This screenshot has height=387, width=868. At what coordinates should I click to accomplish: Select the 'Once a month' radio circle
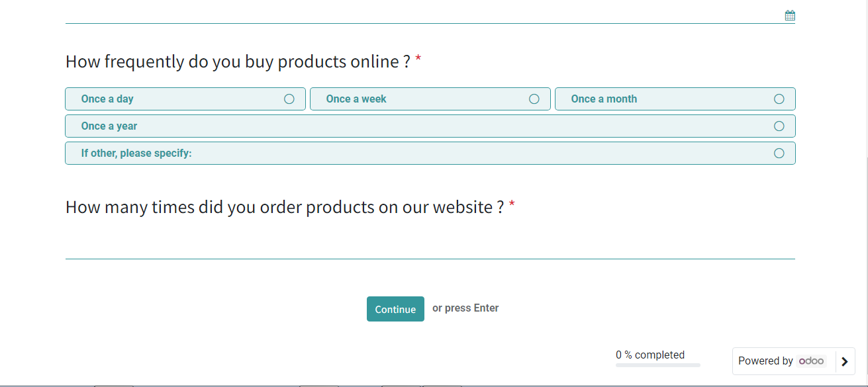[779, 99]
